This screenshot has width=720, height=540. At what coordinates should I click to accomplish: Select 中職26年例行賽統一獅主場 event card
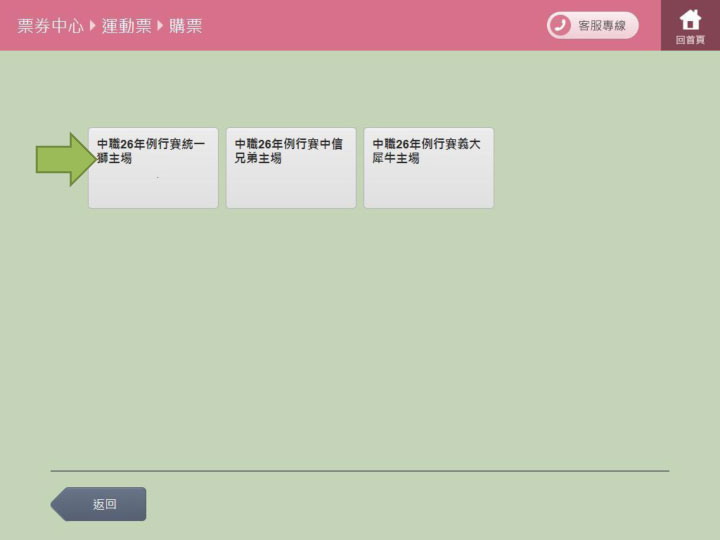153,168
